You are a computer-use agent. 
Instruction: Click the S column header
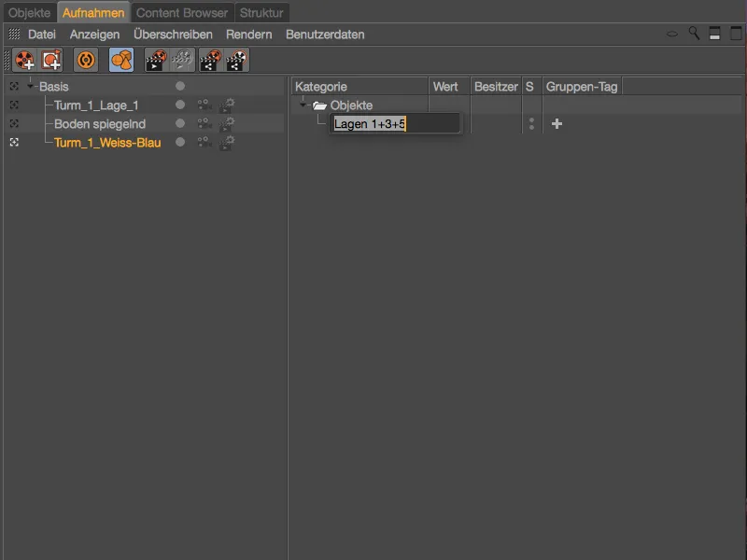pos(531,86)
